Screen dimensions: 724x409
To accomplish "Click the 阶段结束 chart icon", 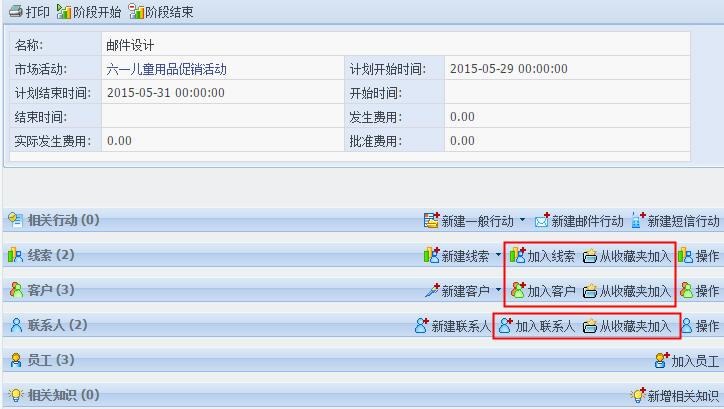I will tap(136, 12).
